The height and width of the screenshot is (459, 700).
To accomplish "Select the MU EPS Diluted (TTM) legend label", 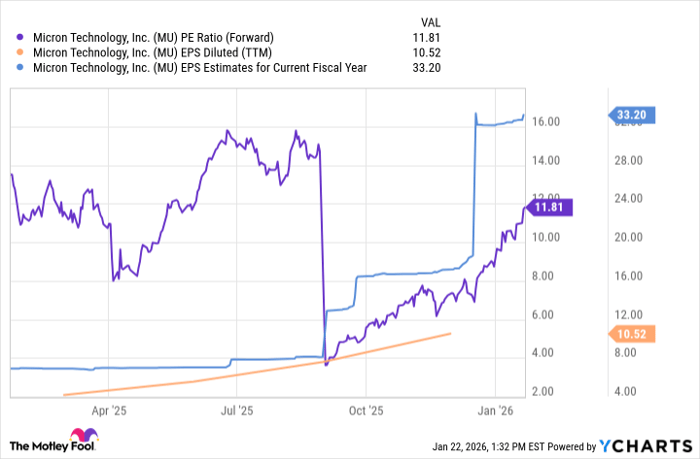I will click(152, 53).
